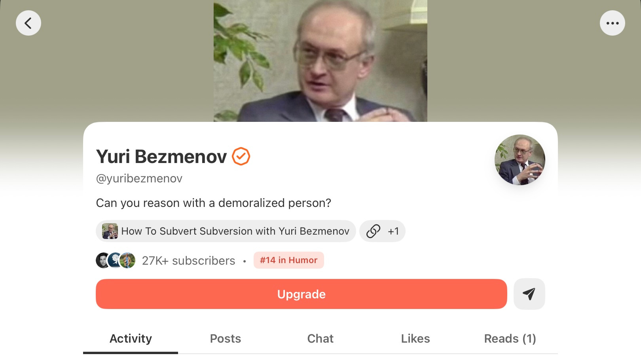Tap the paper plane share icon
This screenshot has height=364, width=641.
[x=529, y=294]
